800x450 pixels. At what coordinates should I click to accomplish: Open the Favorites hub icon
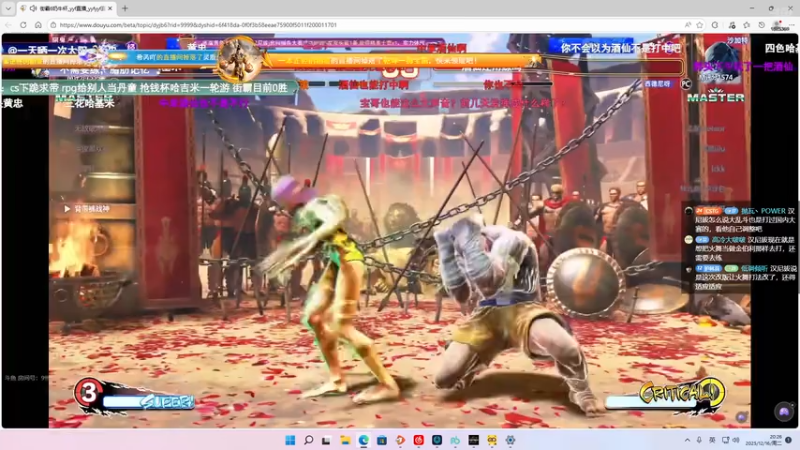click(747, 24)
